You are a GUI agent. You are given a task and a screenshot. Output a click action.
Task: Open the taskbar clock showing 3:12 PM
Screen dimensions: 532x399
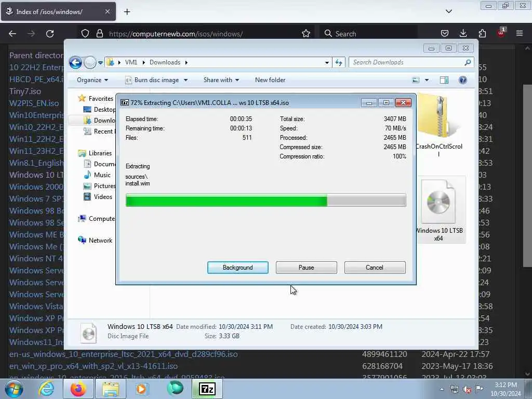point(506,389)
